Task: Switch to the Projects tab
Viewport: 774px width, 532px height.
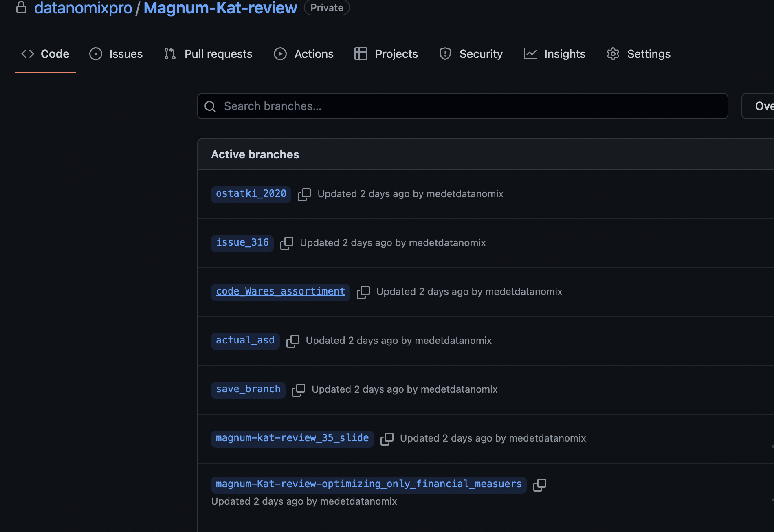Action: click(396, 54)
